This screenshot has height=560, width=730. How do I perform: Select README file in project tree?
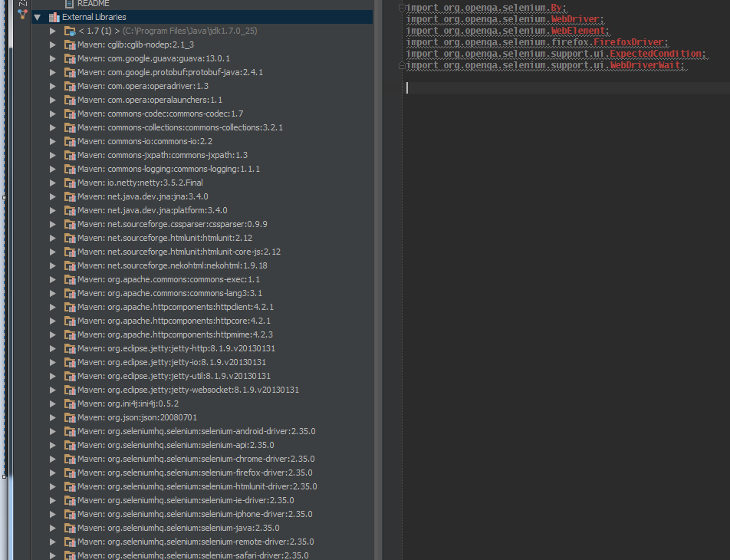pos(94,4)
